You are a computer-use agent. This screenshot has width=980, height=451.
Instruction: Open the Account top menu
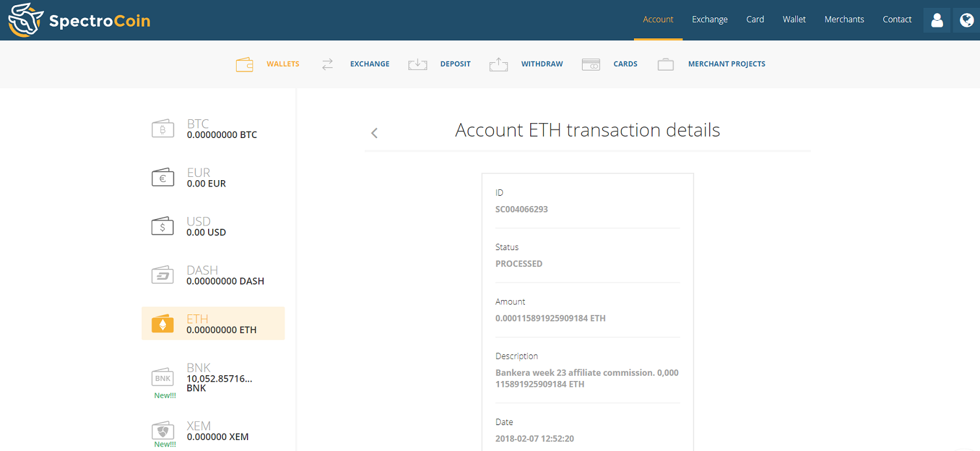[x=658, y=19]
